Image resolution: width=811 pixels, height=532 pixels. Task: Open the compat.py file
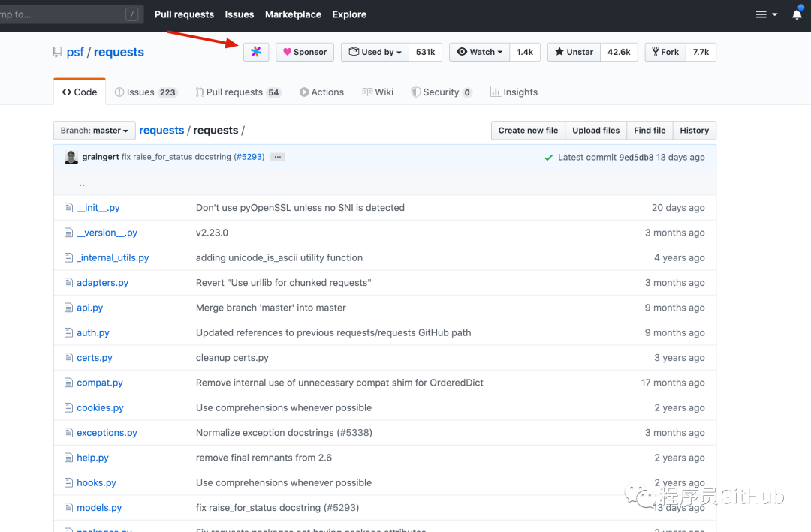coord(100,383)
